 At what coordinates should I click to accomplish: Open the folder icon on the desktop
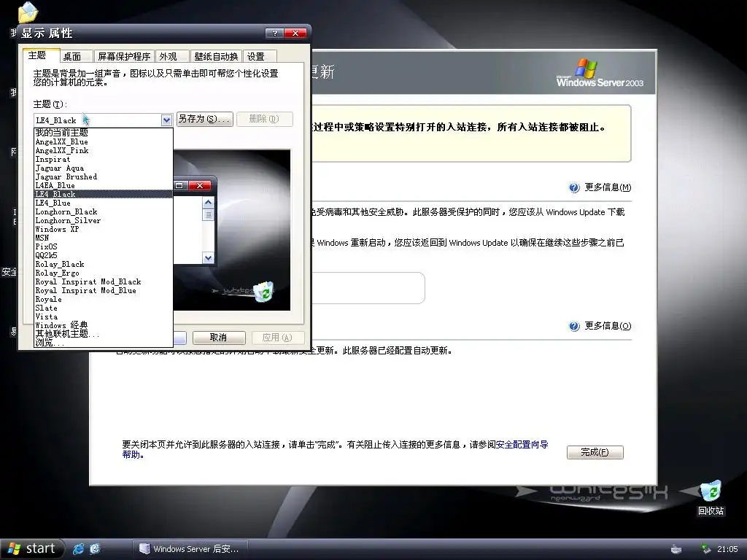(x=28, y=12)
